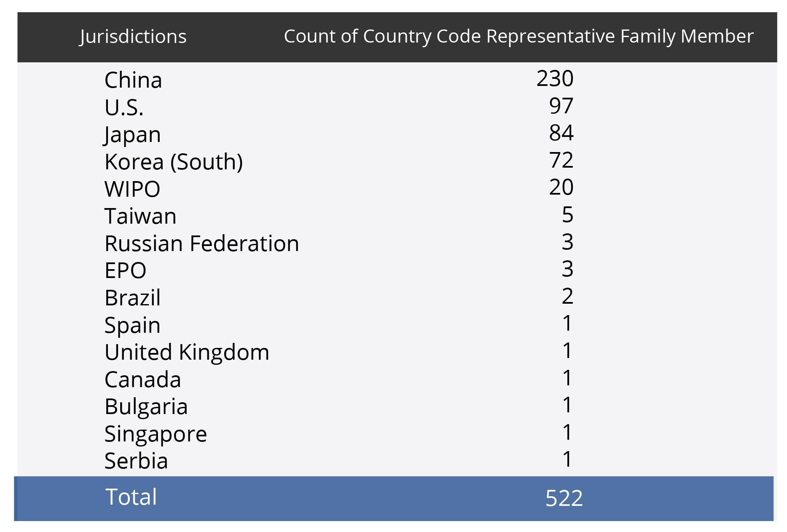The width and height of the screenshot is (787, 532).
Task: Click the WIPO jurisdiction label
Action: click(132, 189)
